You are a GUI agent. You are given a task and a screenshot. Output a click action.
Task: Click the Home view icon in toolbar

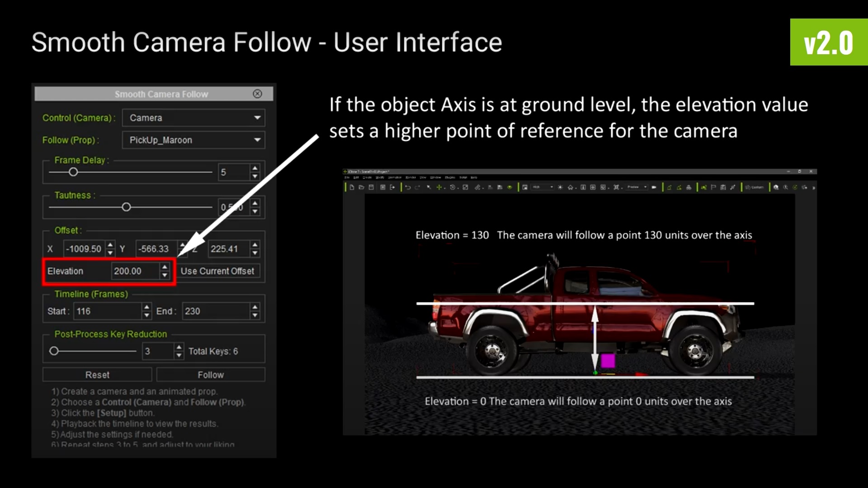(570, 187)
